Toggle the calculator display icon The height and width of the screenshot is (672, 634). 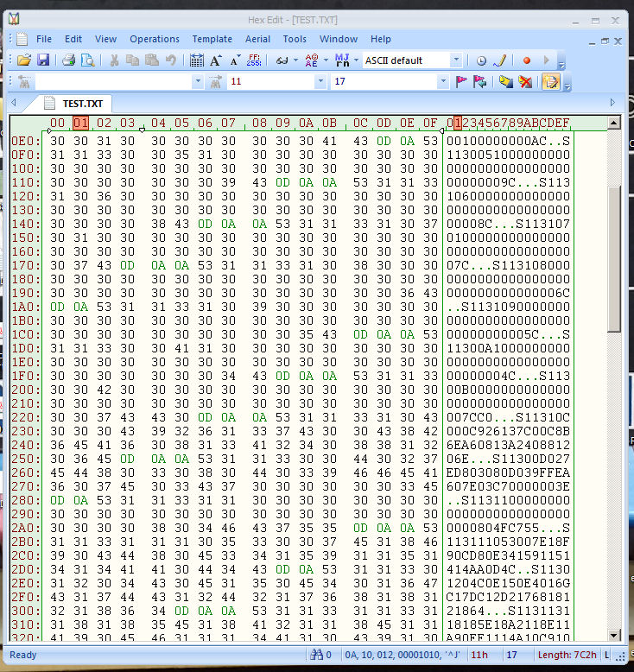[197, 60]
